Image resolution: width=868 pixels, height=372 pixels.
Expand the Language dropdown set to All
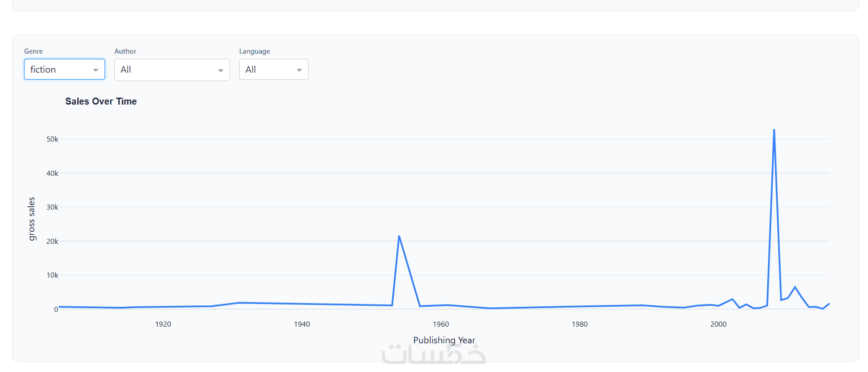click(268, 69)
